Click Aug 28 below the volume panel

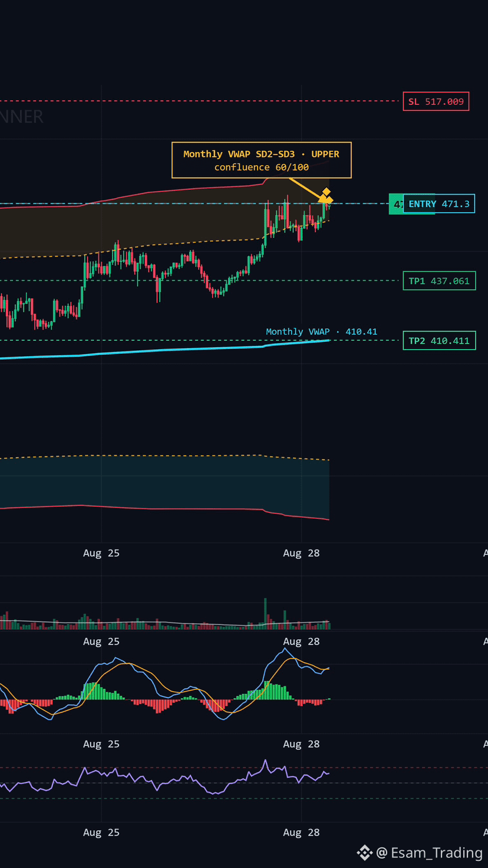point(301,642)
